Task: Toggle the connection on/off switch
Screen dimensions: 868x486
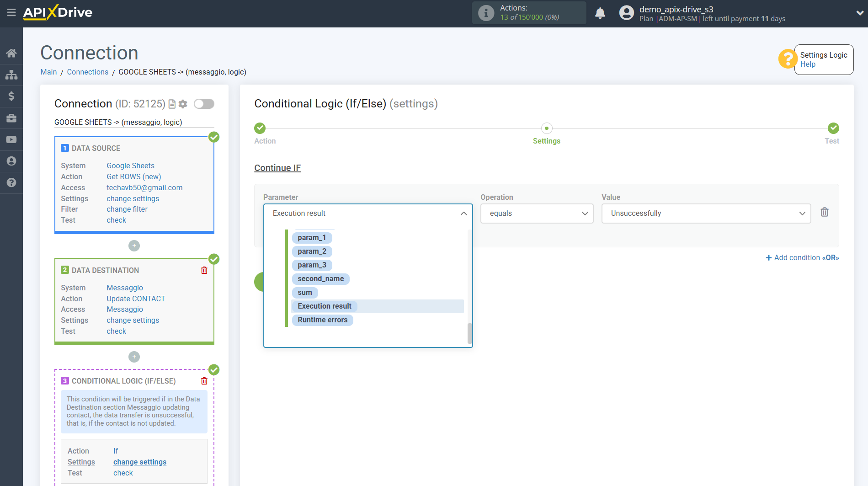Action: 204,104
